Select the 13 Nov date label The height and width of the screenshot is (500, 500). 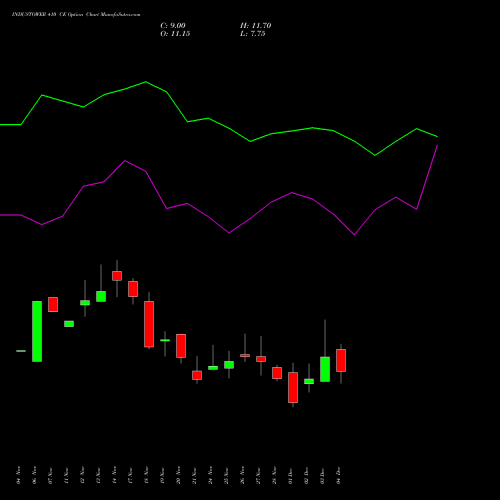coord(98,475)
